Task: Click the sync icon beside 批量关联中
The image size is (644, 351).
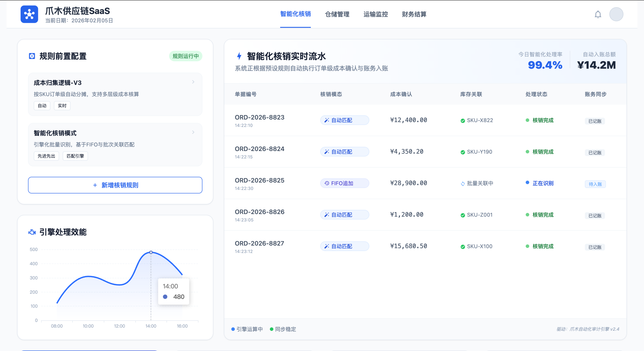Action: coord(462,184)
